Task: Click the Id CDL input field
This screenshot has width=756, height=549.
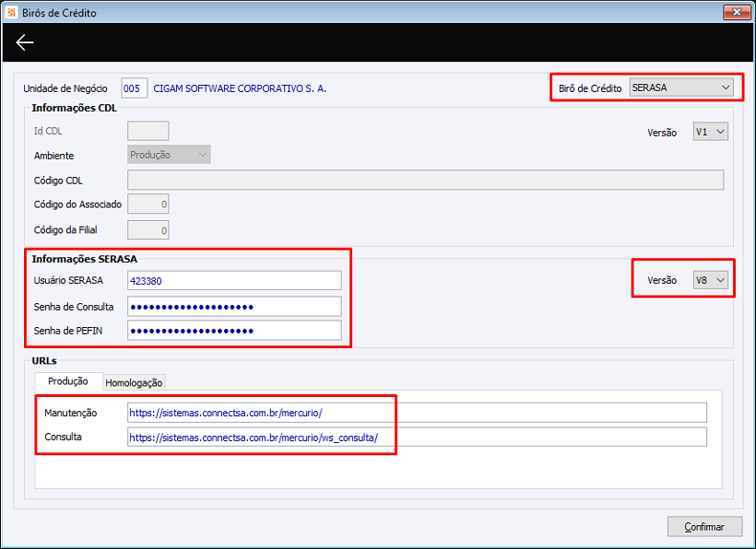Action: tap(148, 131)
